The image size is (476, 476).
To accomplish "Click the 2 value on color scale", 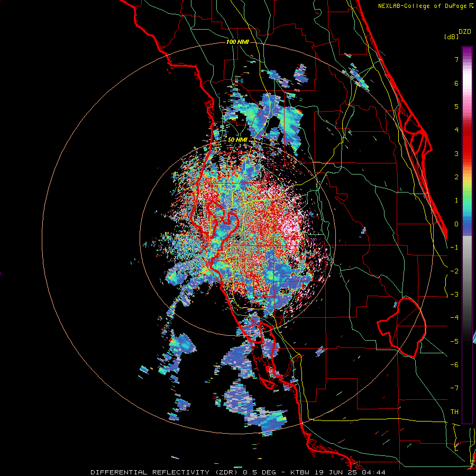I will coord(456,177).
